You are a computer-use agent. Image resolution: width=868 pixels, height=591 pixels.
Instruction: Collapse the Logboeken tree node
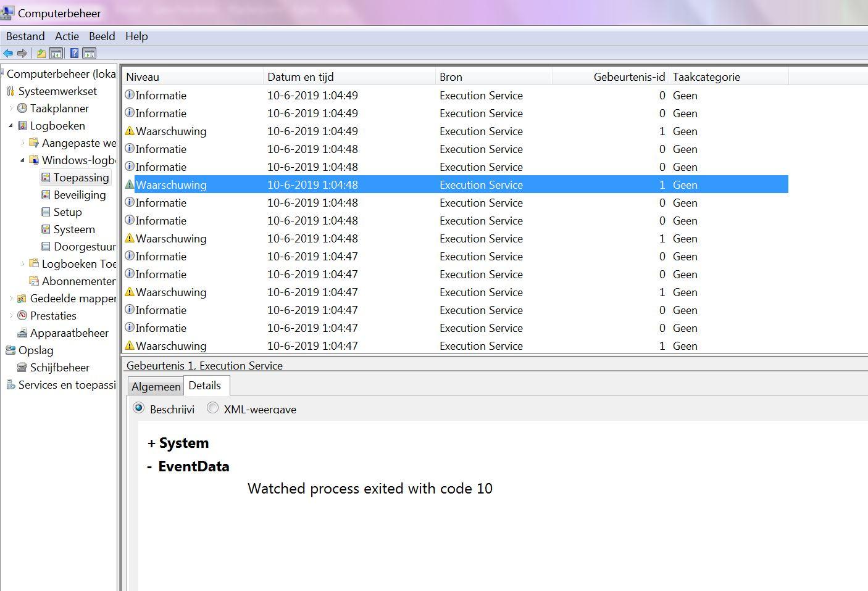[x=11, y=126]
